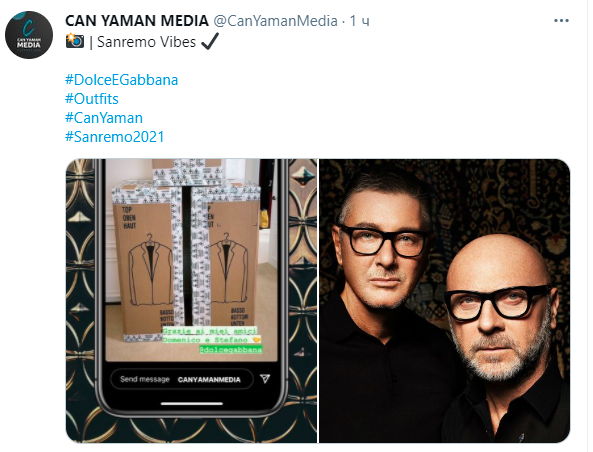Open the #Outfits hashtag

click(x=92, y=99)
